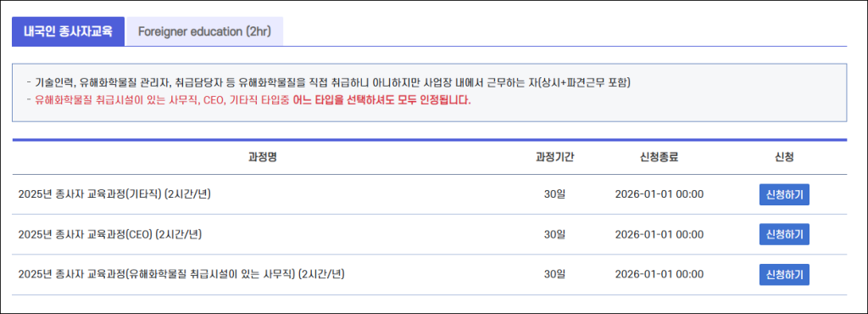Open the Foreigner education (2hr) tab
868x314 pixels.
click(x=204, y=31)
